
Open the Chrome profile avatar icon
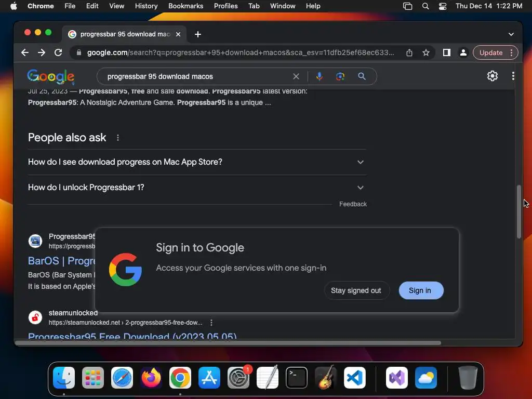pyautogui.click(x=463, y=52)
